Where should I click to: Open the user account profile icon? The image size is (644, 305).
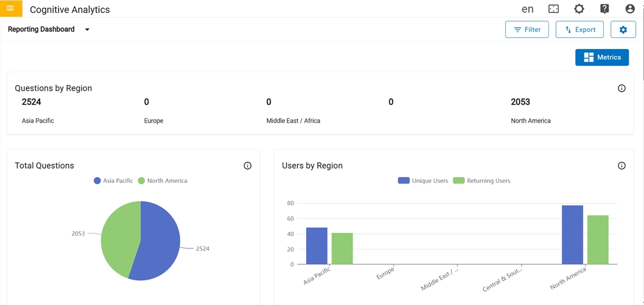pos(630,9)
